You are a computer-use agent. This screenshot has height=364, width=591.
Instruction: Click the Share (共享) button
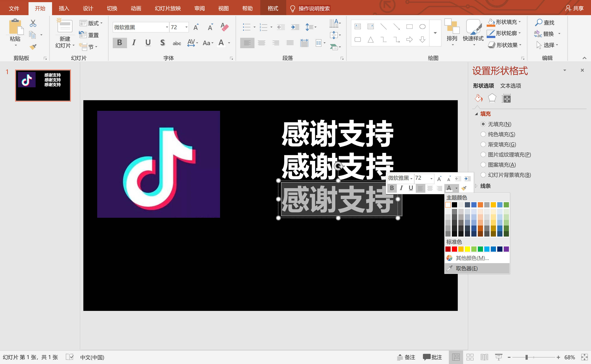[574, 8]
